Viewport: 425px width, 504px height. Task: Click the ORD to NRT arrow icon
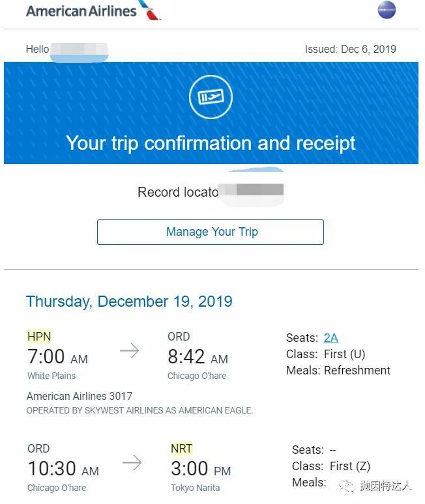(x=132, y=463)
